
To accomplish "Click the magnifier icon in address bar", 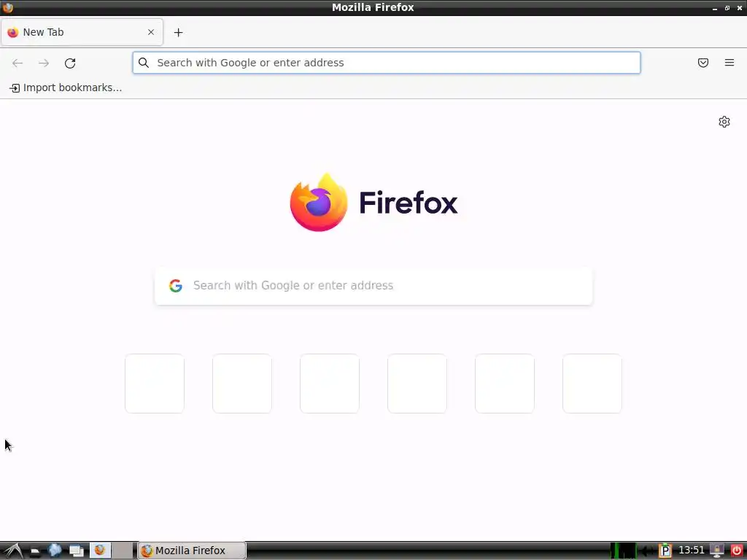I will coord(144,63).
